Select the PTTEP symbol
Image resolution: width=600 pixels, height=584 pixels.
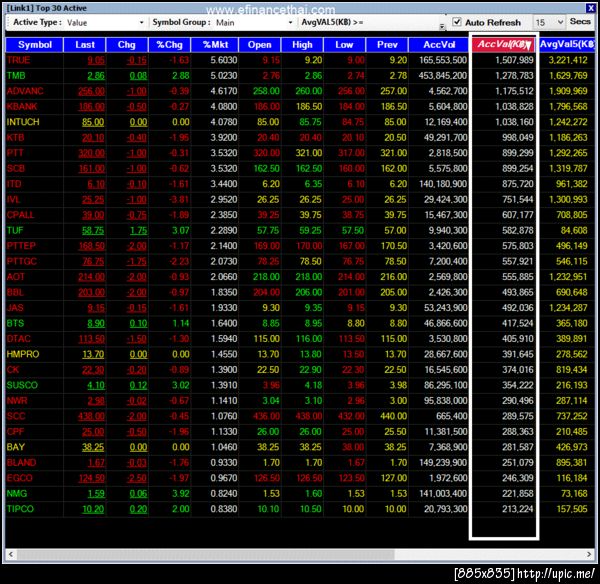[21, 246]
